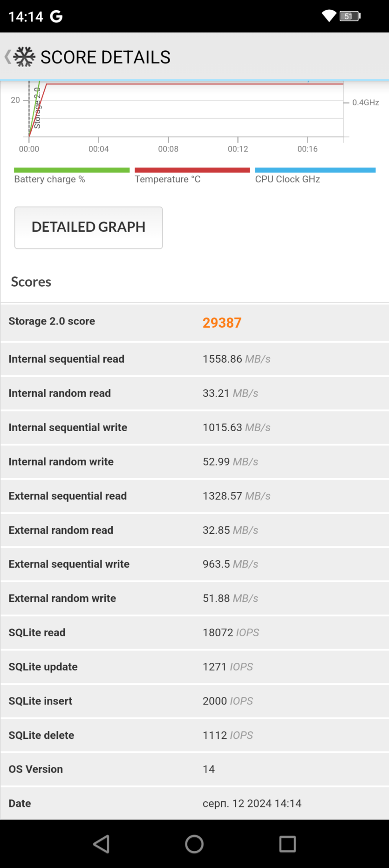Select the OS Version row

(195, 769)
